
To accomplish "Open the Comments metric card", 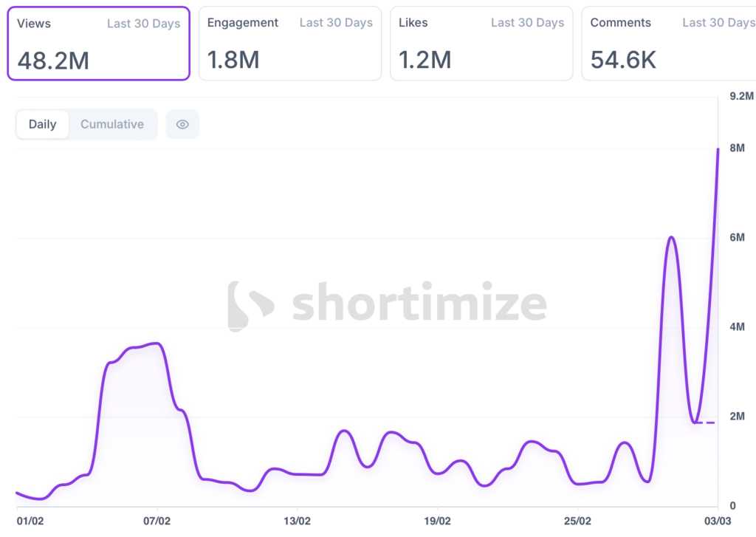I will [668, 43].
